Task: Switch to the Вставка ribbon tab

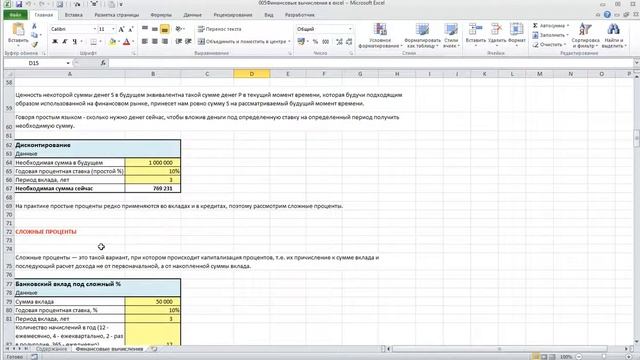Action: click(x=74, y=15)
